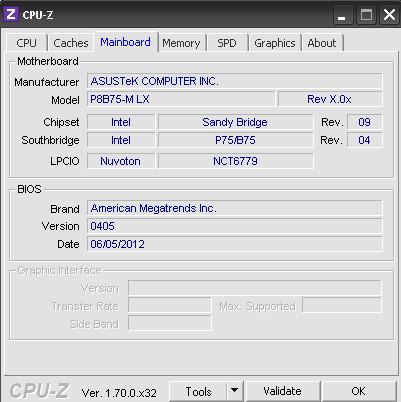This screenshot has width=401, height=402.
Task: Click the Validate button
Action: click(282, 391)
